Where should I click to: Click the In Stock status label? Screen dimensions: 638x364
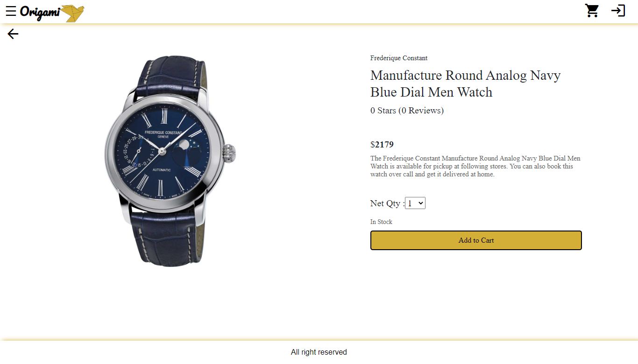[x=381, y=222]
